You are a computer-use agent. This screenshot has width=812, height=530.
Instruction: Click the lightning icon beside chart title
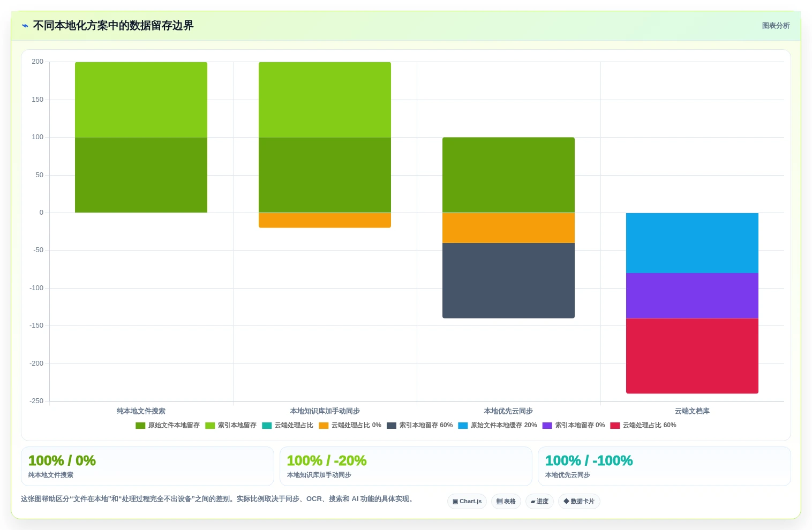click(x=25, y=26)
